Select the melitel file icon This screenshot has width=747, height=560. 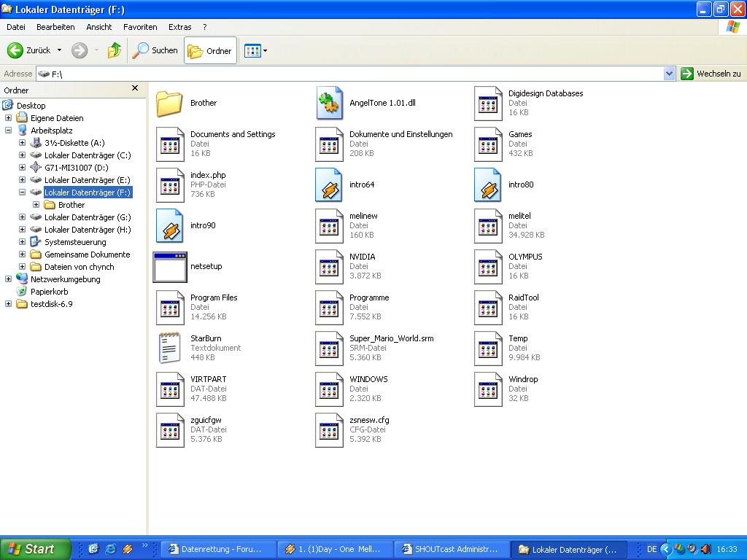(488, 226)
